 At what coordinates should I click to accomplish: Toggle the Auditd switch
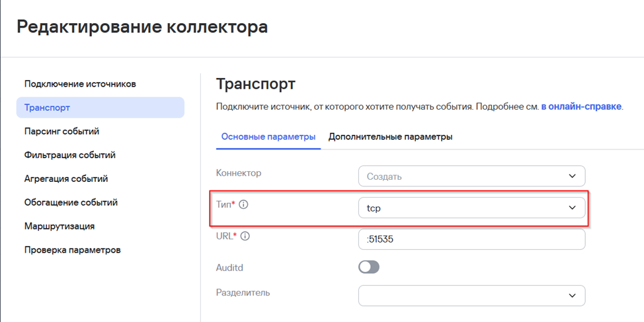369,267
